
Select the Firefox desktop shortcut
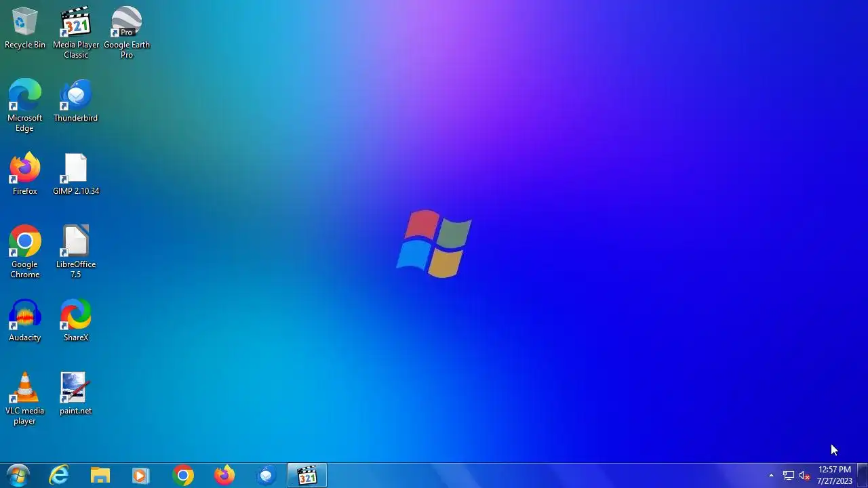pos(25,174)
